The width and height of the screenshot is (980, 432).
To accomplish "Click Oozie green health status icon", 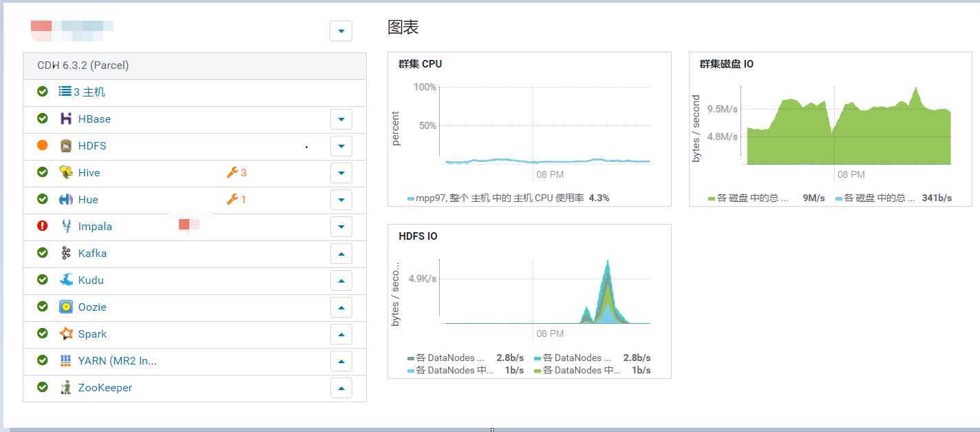I will coord(43,307).
